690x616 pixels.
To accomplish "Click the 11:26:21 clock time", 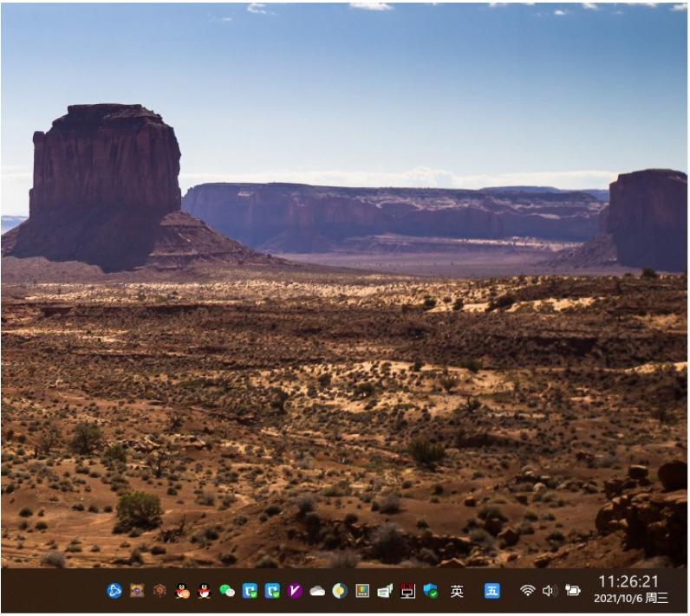I will click(628, 581).
